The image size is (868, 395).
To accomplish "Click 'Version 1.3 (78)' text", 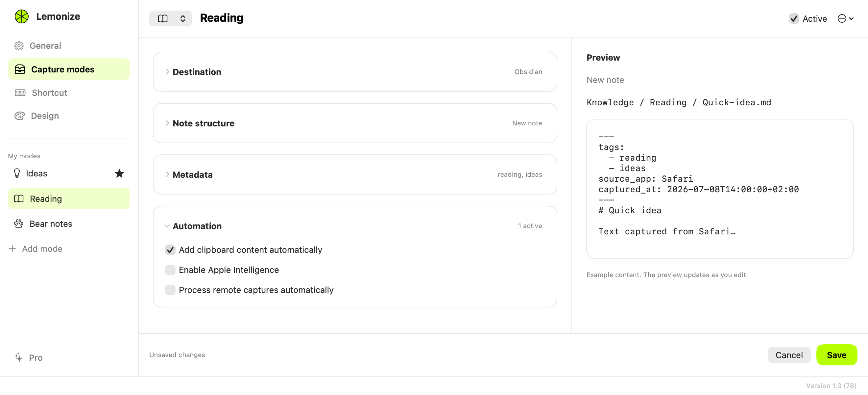I will tap(831, 385).
